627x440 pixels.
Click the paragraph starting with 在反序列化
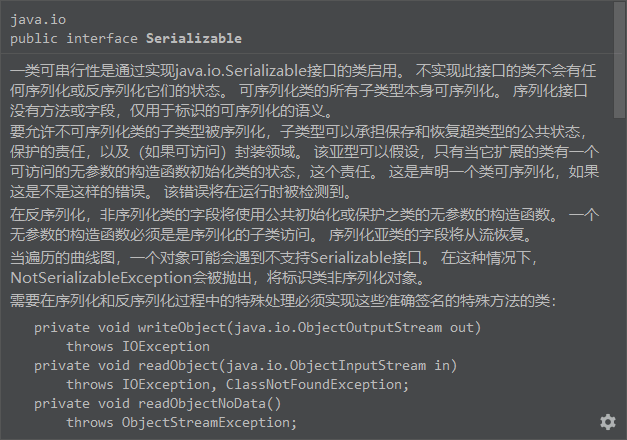305,225
